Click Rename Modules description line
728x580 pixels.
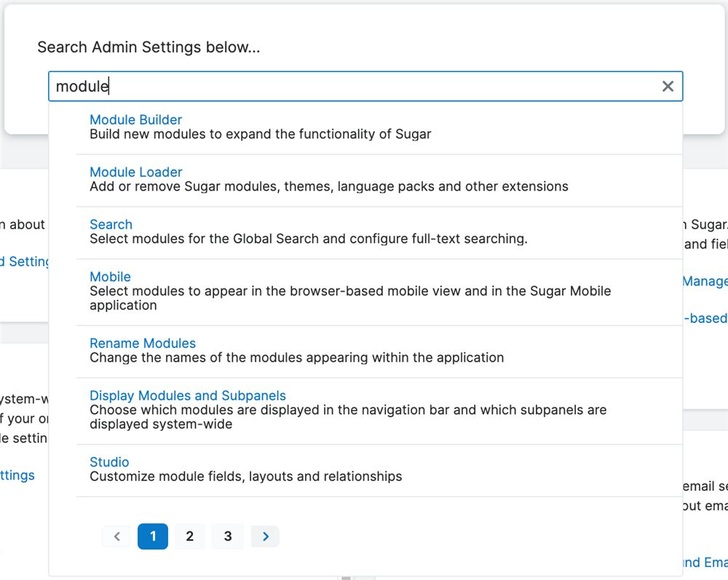[296, 357]
